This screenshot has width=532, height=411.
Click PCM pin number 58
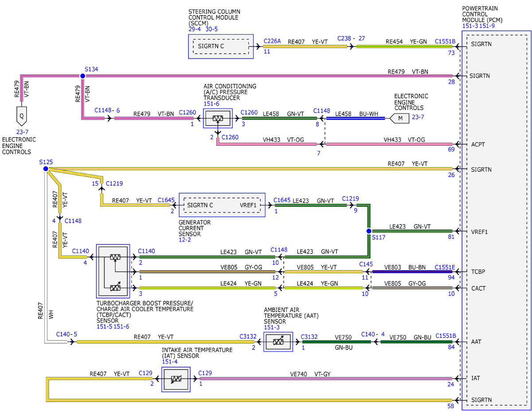(452, 406)
